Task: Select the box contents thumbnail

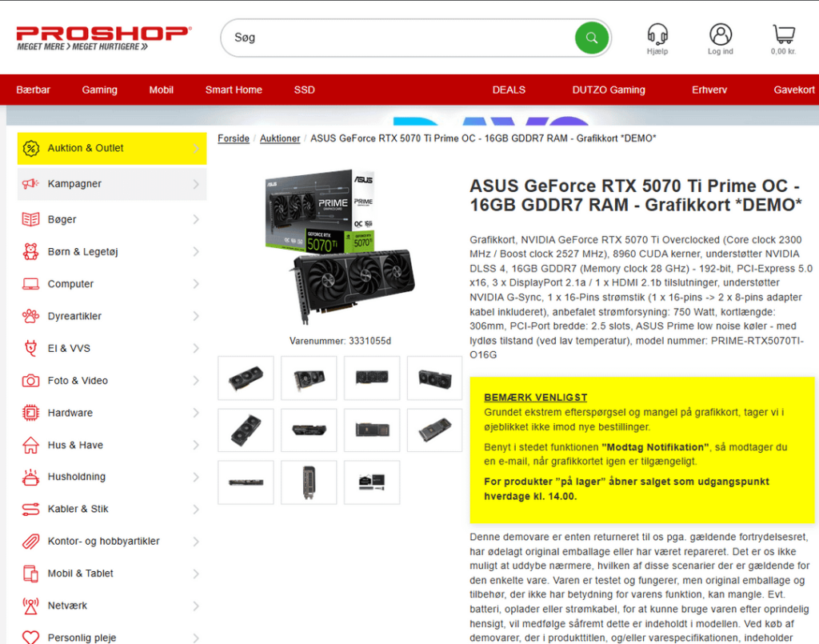Action: (372, 482)
